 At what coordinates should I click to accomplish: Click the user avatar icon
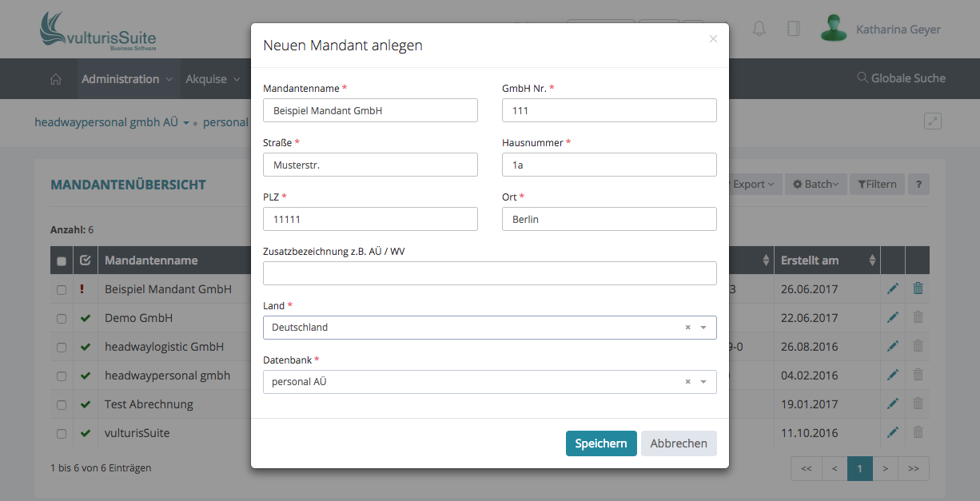[834, 29]
